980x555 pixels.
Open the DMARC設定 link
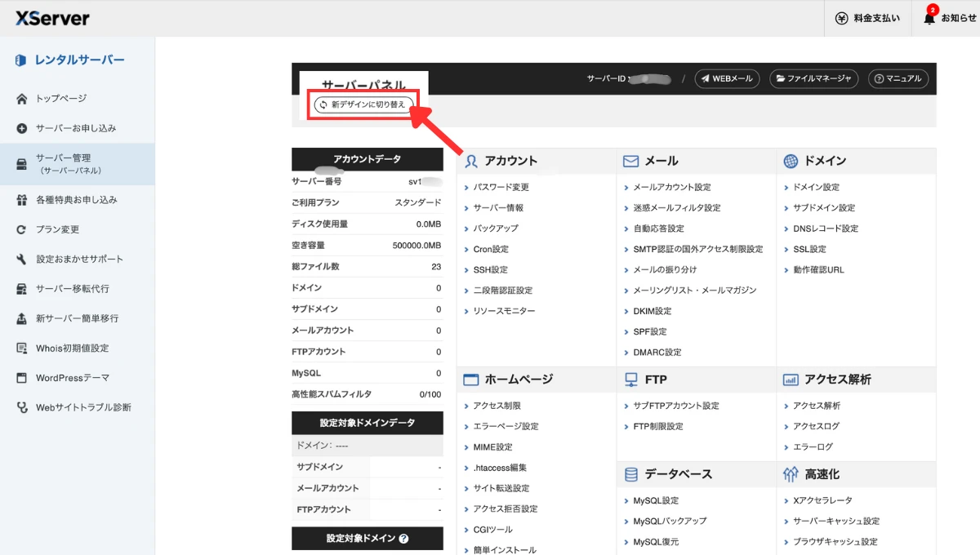point(657,353)
